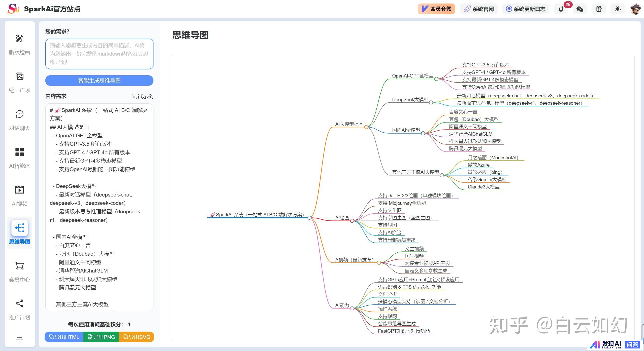Image resolution: width=644 pixels, height=351 pixels.
Task: Open the notification bell icon
Action: click(x=561, y=9)
